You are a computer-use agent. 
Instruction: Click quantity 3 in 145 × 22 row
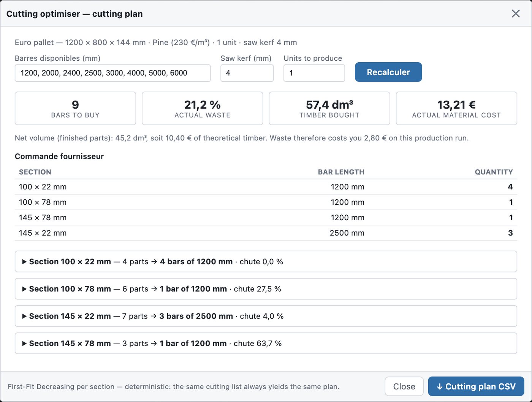coord(510,233)
